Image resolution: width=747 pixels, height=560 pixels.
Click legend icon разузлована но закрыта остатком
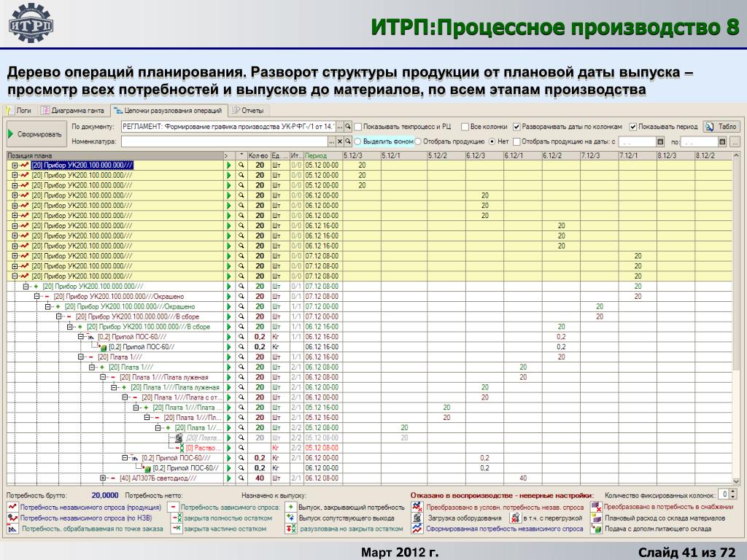(x=290, y=529)
